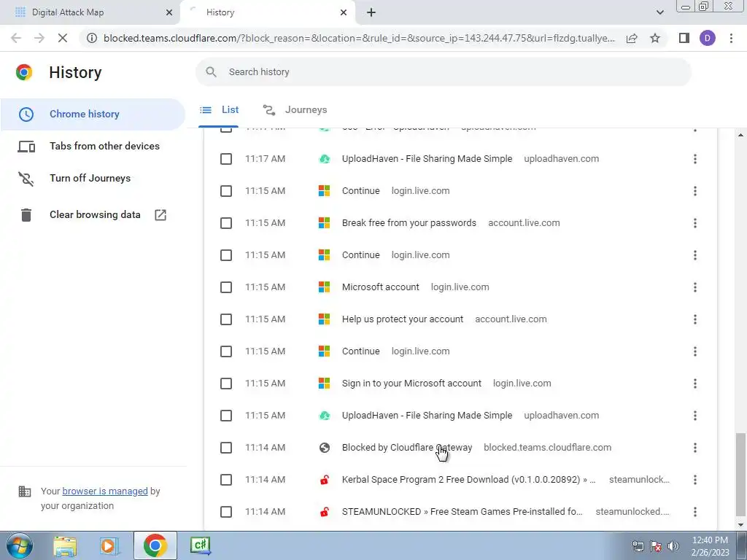This screenshot has width=747, height=560.
Task: Check the 11:15 AM UploadHaven entry checkbox
Action: (x=226, y=416)
